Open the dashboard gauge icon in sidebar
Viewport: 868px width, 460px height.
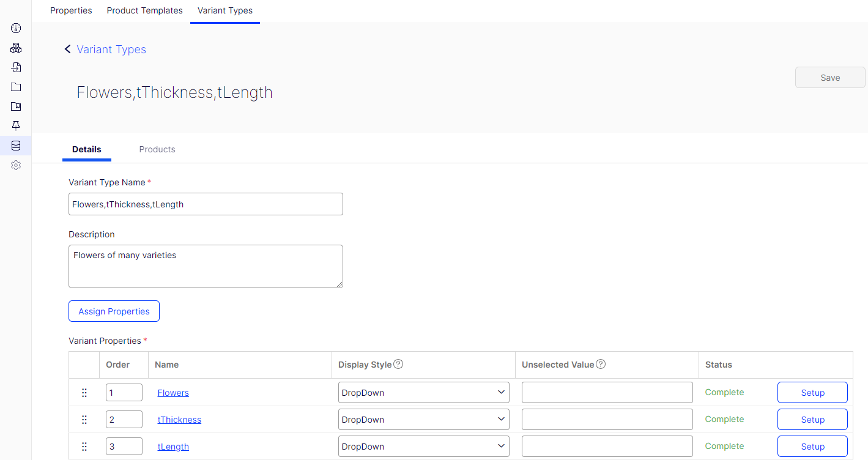pyautogui.click(x=16, y=28)
